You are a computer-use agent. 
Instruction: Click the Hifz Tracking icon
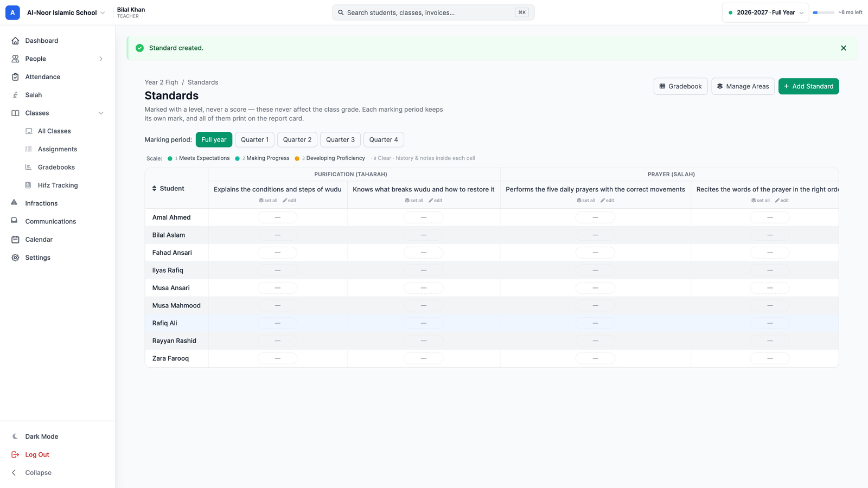point(28,185)
